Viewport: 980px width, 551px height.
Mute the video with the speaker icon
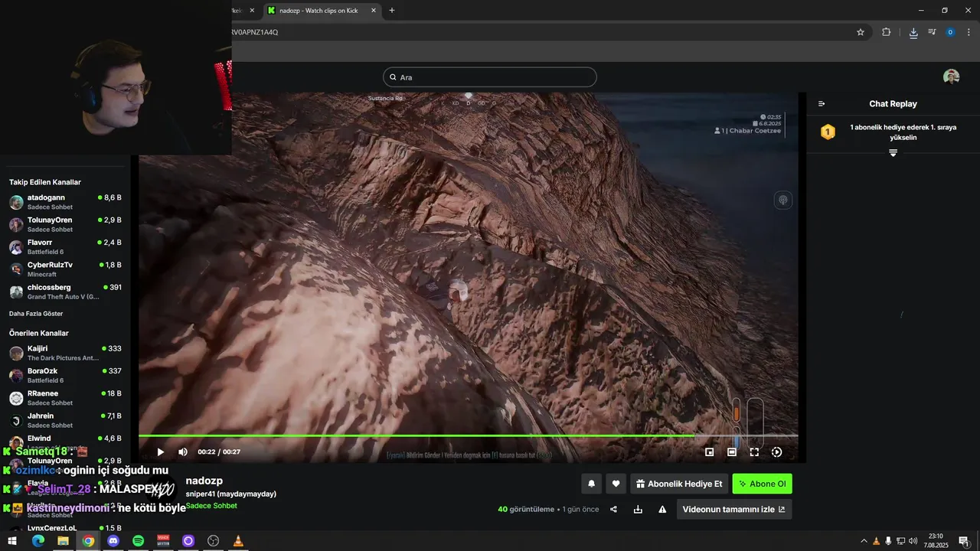[x=183, y=452]
